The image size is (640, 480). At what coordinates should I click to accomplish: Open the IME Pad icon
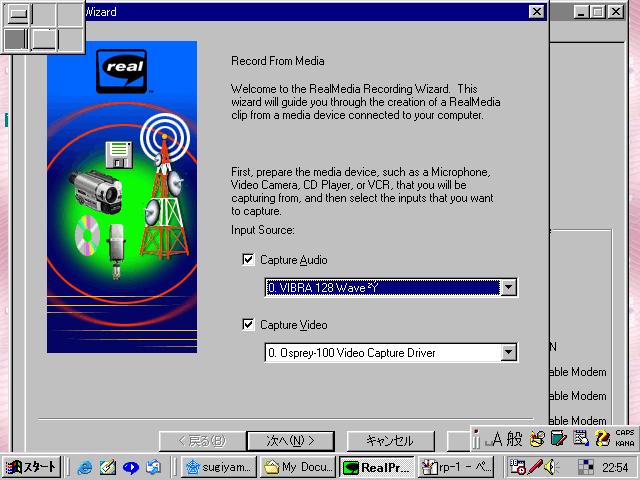pos(537,439)
